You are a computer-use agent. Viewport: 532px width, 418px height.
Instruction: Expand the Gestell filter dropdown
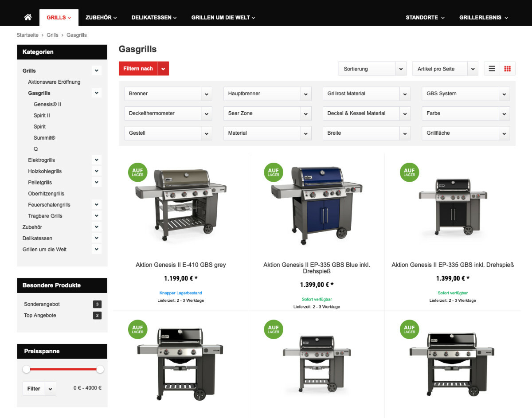(168, 133)
